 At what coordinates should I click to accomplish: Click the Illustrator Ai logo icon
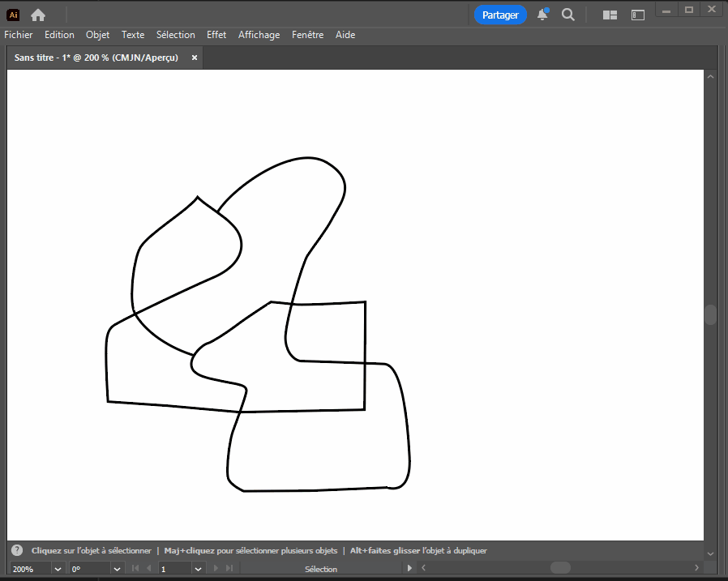pos(13,15)
